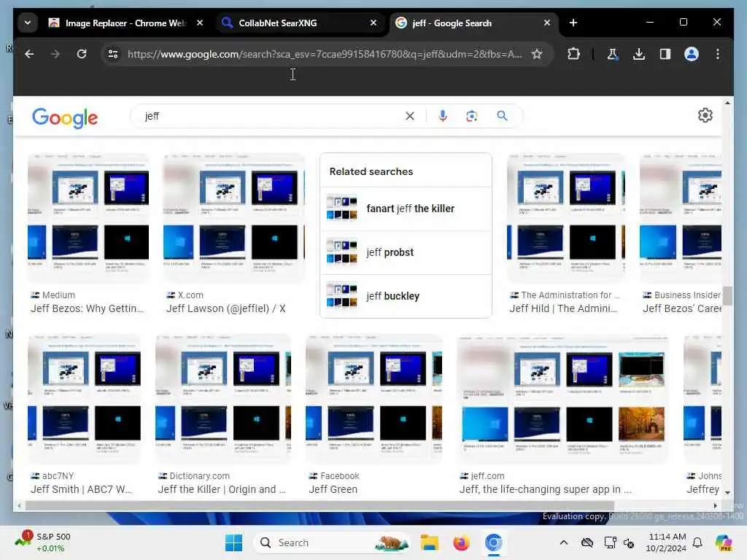Open X.com Jeff Lawson result thumbnail

233,218
